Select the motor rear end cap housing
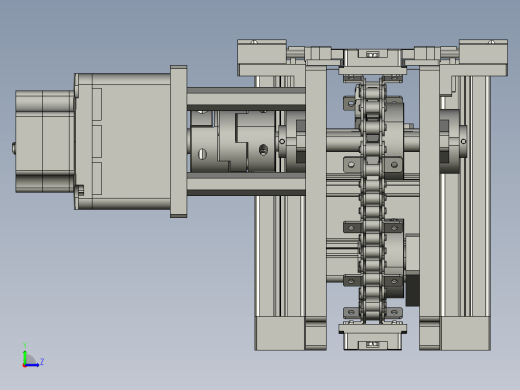 tap(45, 141)
